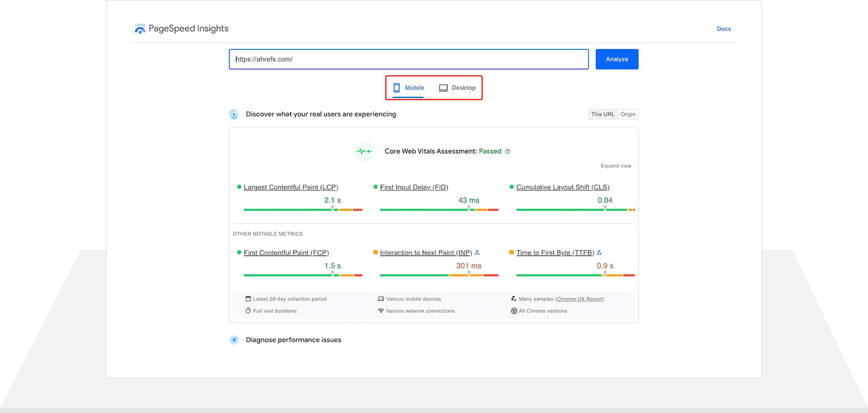Image resolution: width=868 pixels, height=413 pixels.
Task: Open First Contentful Paint (FCP) link
Action: pyautogui.click(x=286, y=253)
